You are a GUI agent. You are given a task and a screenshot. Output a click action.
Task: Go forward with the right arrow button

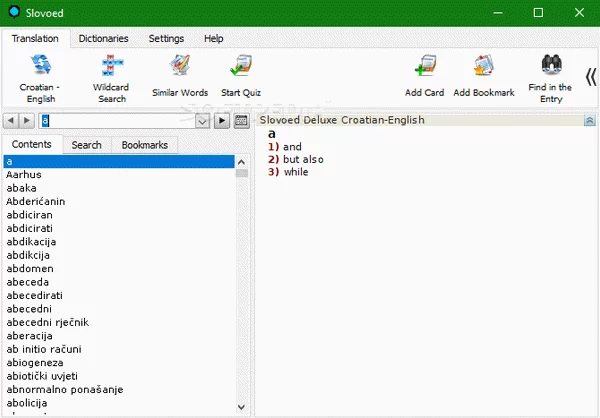pos(26,121)
